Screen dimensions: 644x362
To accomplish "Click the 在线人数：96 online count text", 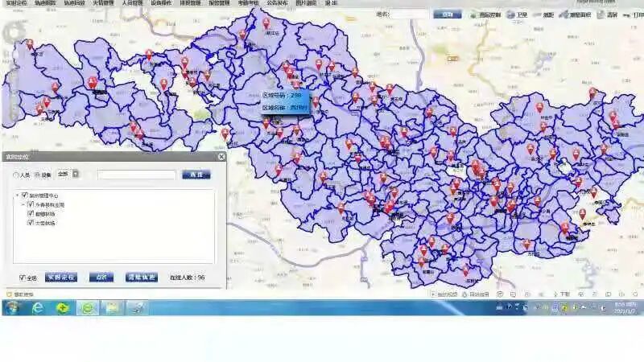I will click(187, 278).
